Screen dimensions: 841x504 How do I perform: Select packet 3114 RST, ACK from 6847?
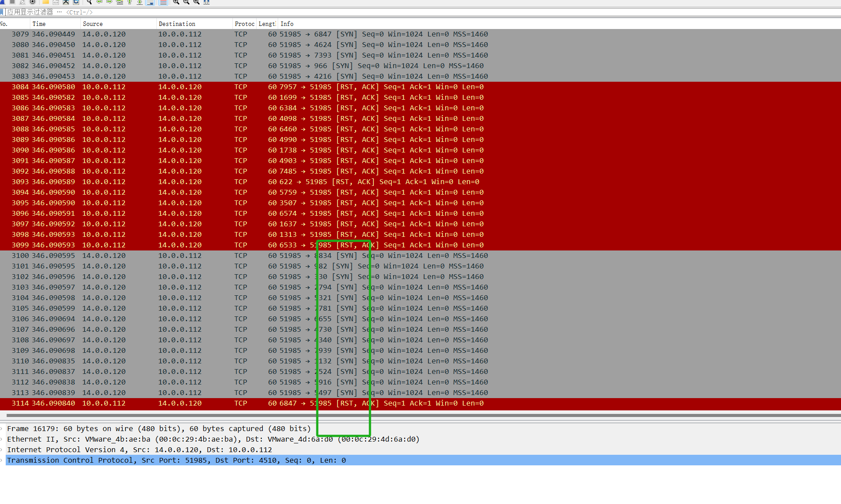420,403
